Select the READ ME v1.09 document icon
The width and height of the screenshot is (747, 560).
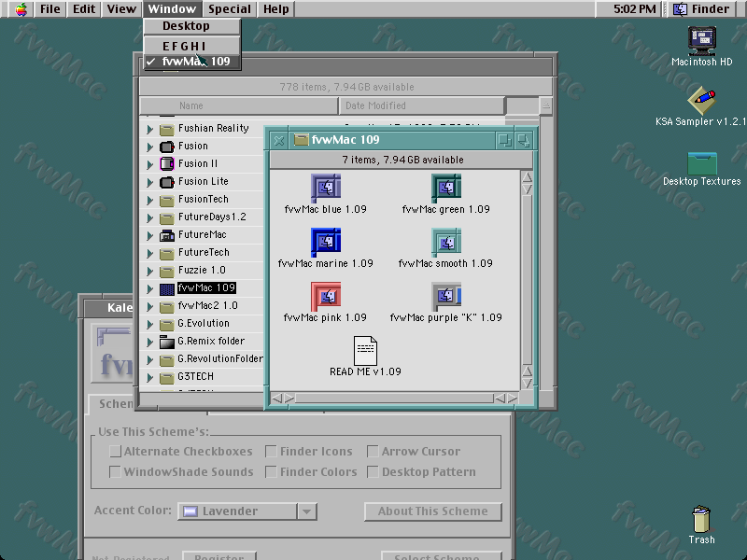point(365,351)
